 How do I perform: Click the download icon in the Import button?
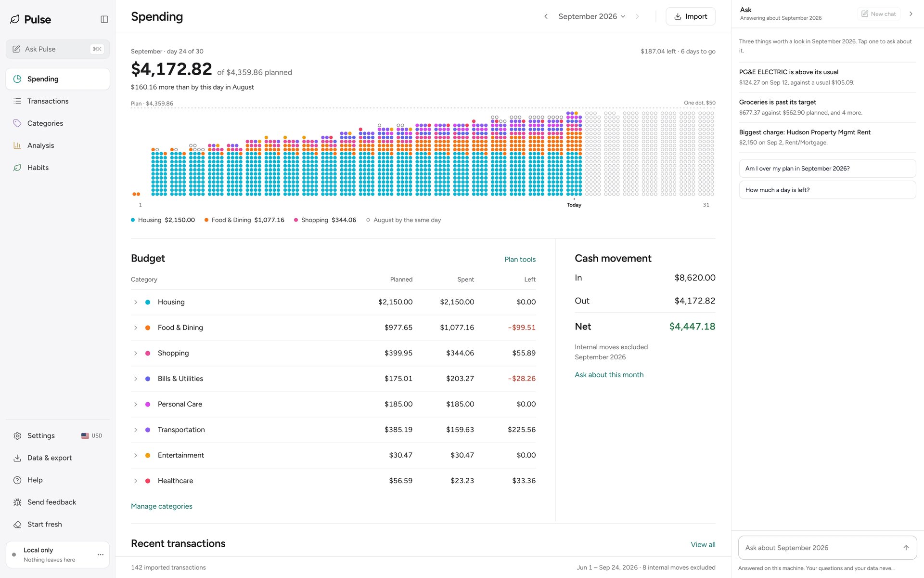678,16
